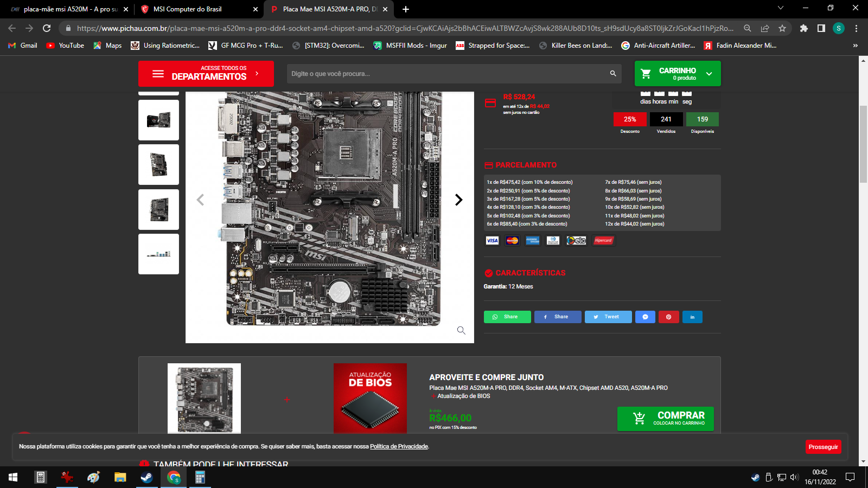Share the product on WhatsApp

[x=507, y=317]
